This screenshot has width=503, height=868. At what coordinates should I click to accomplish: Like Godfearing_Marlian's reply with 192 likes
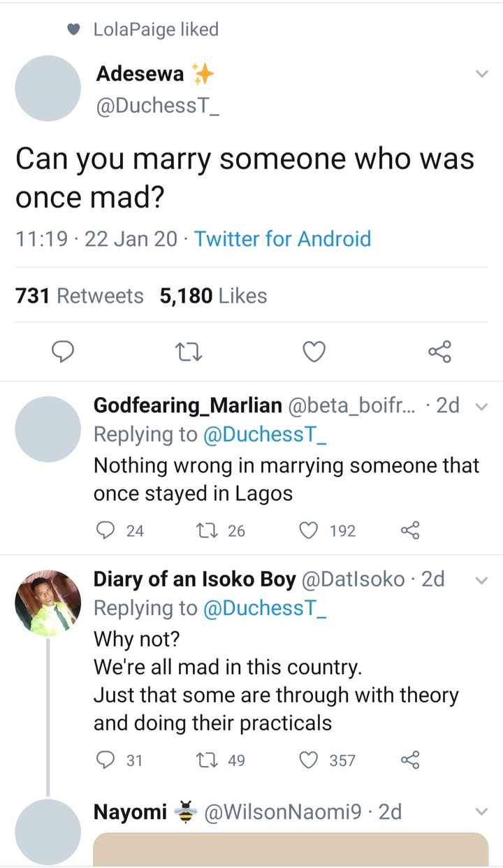tap(309, 531)
